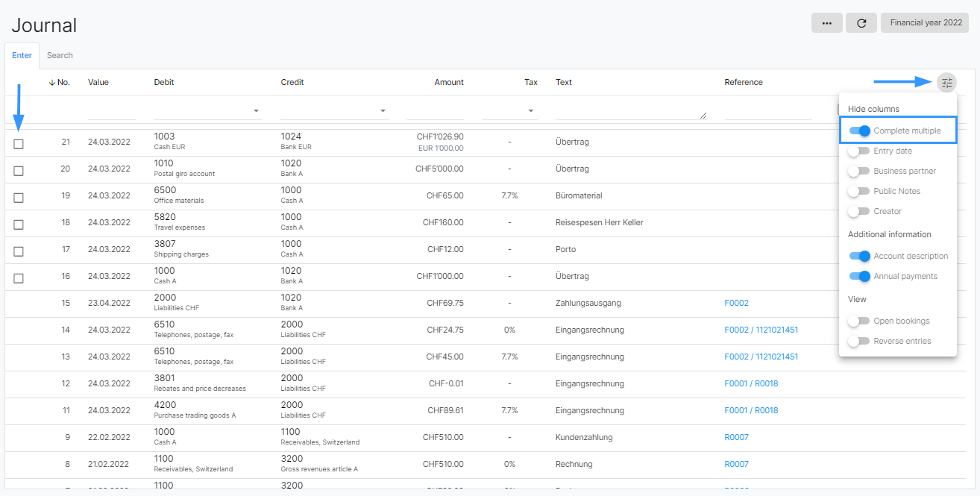Click the Text description input field

pos(631,110)
